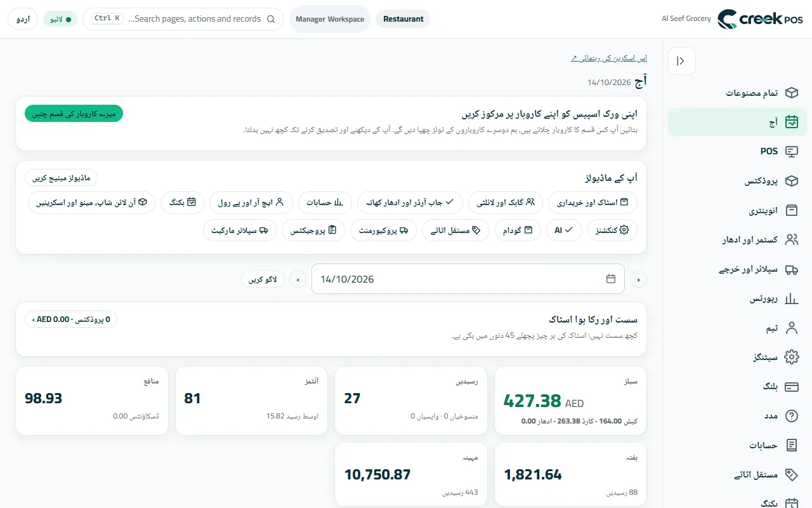Toggle the AI module chip

pos(564,230)
